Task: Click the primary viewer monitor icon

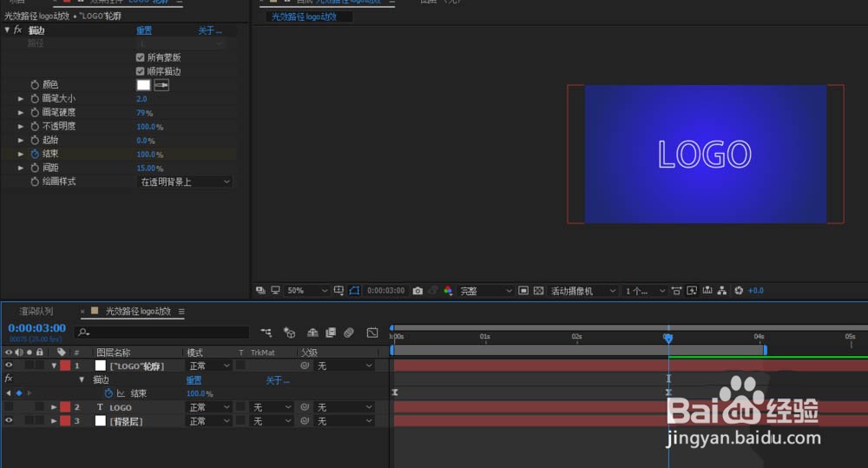Action: pyautogui.click(x=275, y=290)
